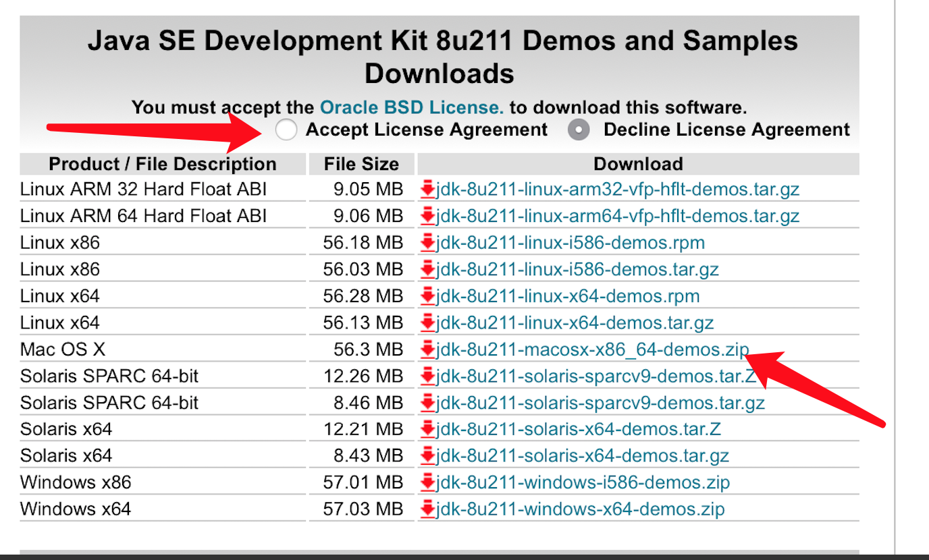929x560 pixels.
Task: Click the download icon for jdk-8u211-windows-x64-demos.zip
Action: (429, 509)
